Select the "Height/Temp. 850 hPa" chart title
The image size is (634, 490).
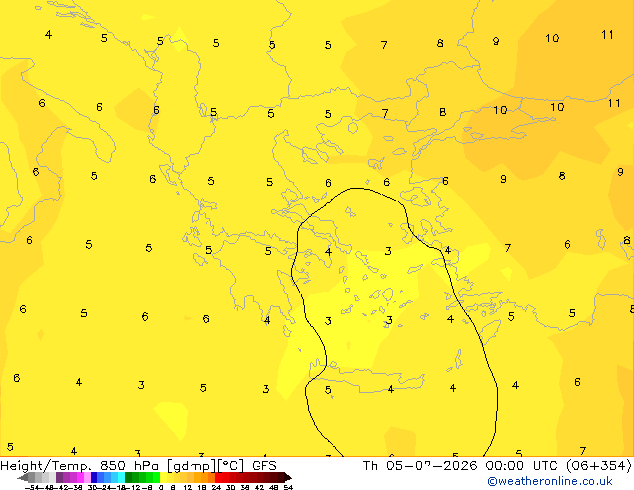point(81,466)
